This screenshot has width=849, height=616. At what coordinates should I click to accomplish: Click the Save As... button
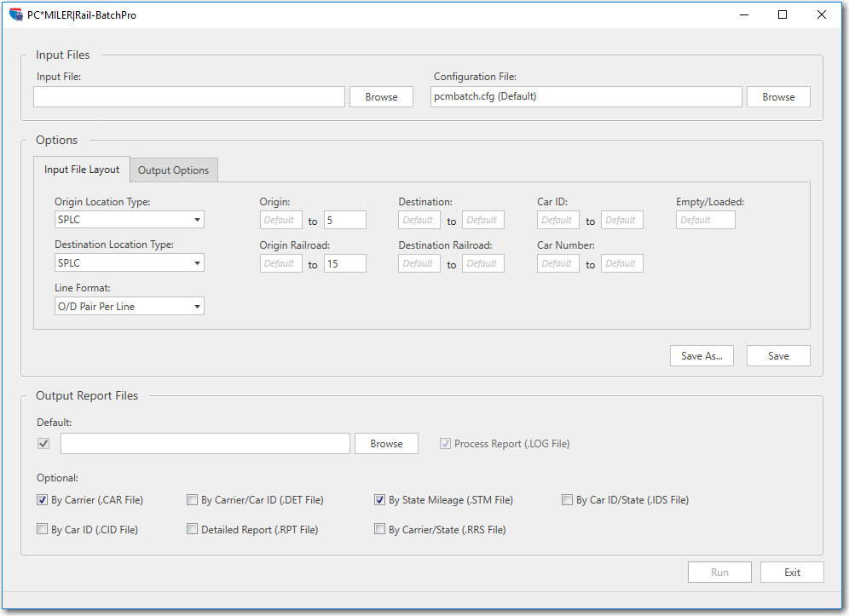[x=702, y=355]
